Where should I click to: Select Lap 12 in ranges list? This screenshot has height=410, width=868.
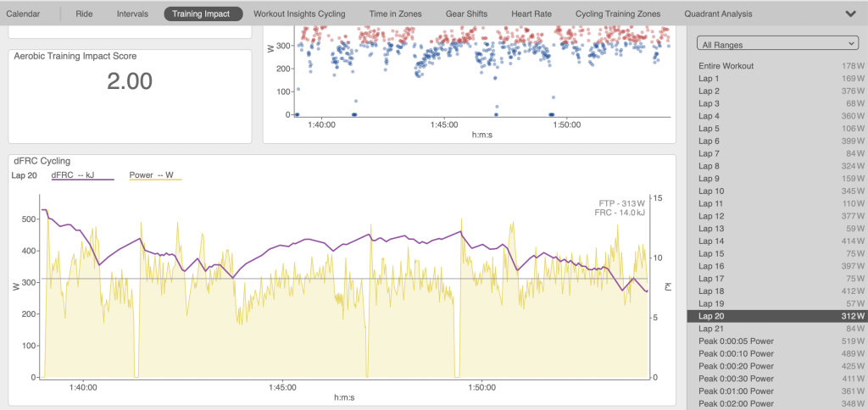[x=777, y=216]
